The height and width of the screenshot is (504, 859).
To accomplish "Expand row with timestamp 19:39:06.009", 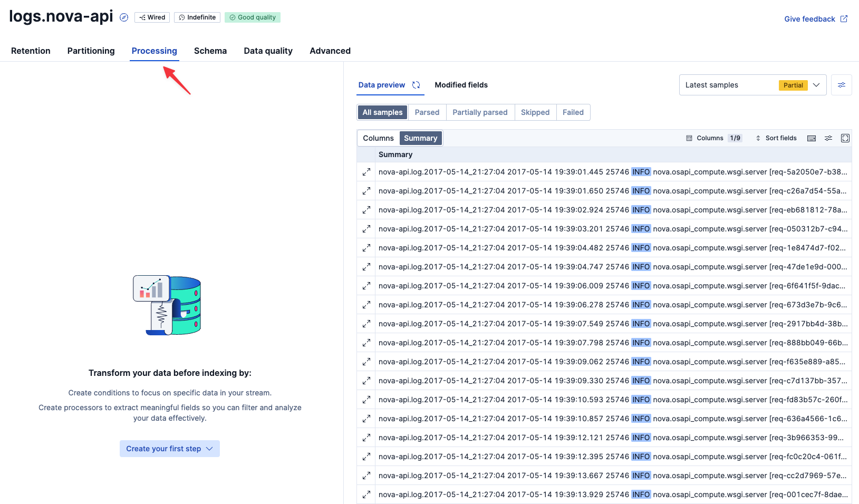I will click(x=366, y=286).
